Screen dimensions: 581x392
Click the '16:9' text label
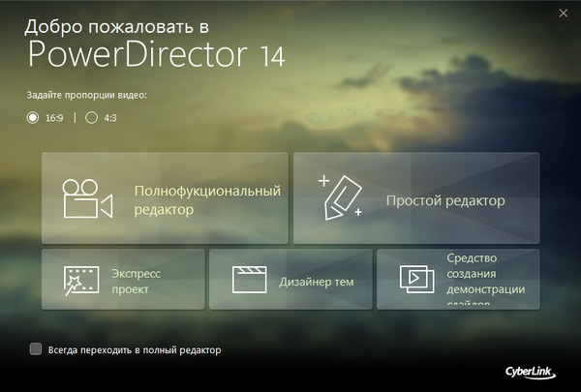point(54,118)
